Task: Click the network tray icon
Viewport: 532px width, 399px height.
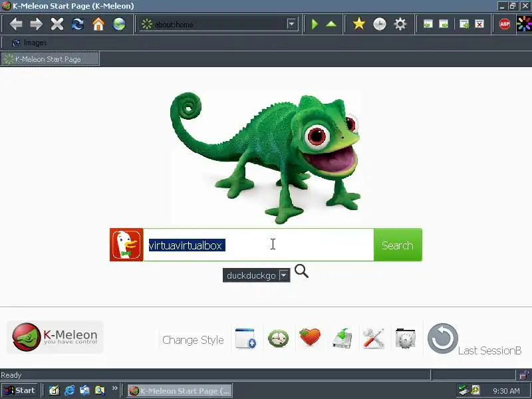Action: (x=463, y=390)
